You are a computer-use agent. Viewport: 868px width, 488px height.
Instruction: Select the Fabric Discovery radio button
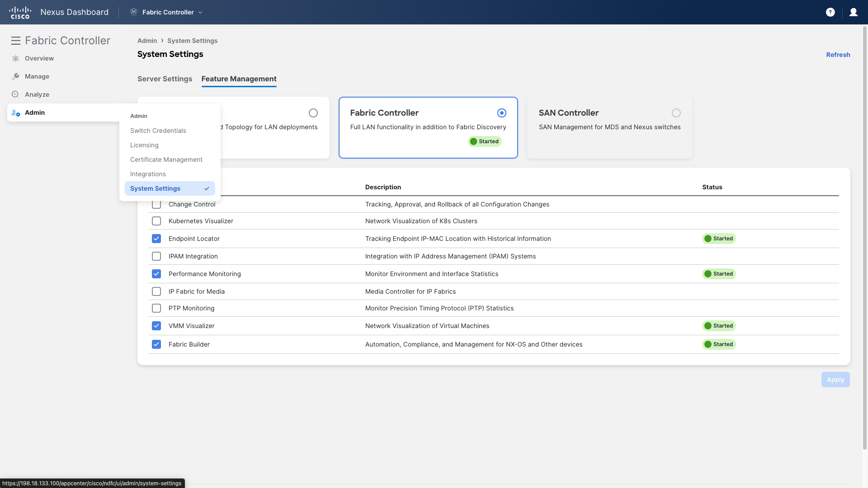coord(313,113)
